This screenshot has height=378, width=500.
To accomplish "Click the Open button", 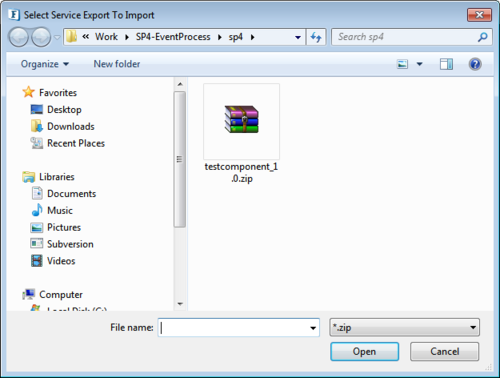I will click(364, 351).
